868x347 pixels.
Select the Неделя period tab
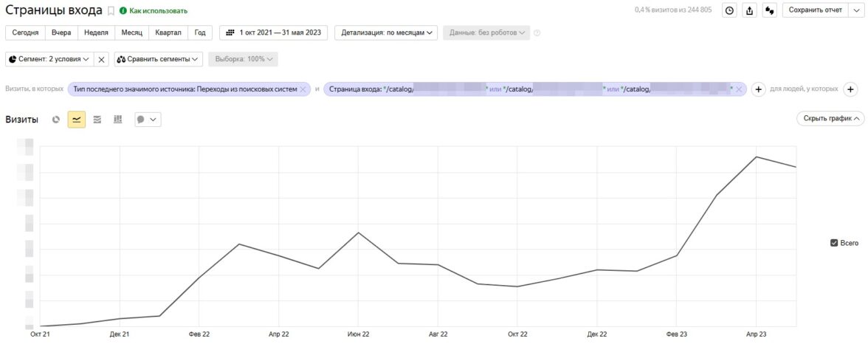coord(96,32)
